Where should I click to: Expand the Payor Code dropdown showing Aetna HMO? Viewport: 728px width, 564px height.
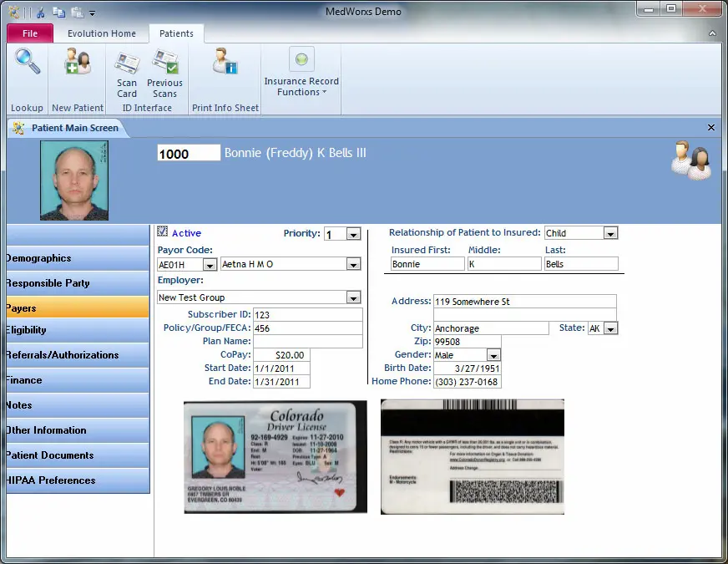(352, 264)
